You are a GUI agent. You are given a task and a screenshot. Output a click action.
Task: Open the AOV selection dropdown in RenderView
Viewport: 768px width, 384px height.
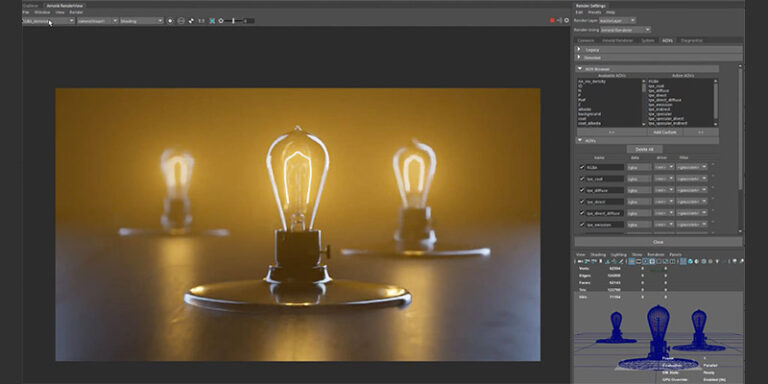[x=48, y=21]
